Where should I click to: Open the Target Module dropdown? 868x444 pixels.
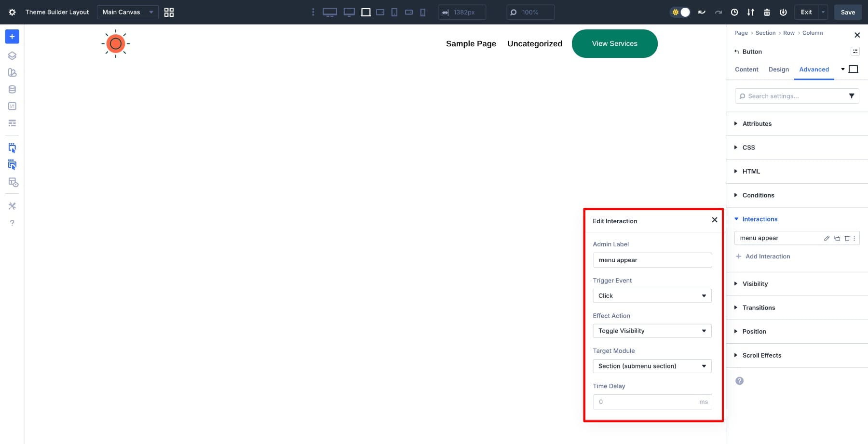[652, 366]
